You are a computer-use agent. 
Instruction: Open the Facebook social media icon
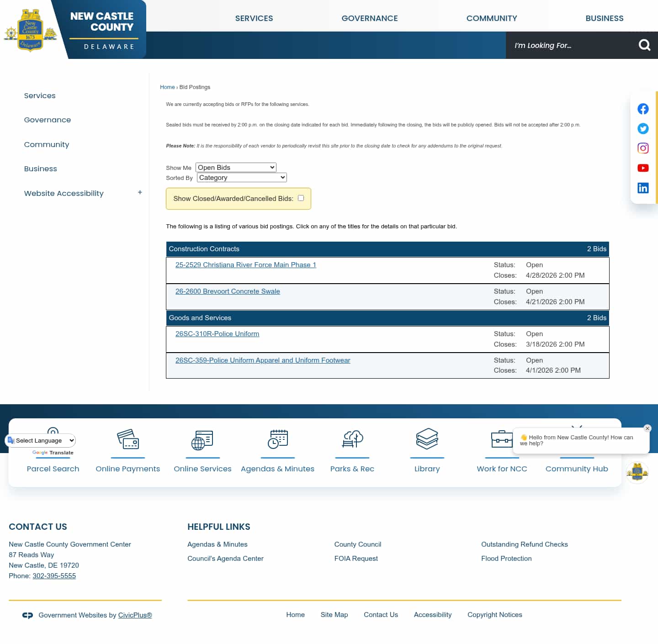click(643, 109)
